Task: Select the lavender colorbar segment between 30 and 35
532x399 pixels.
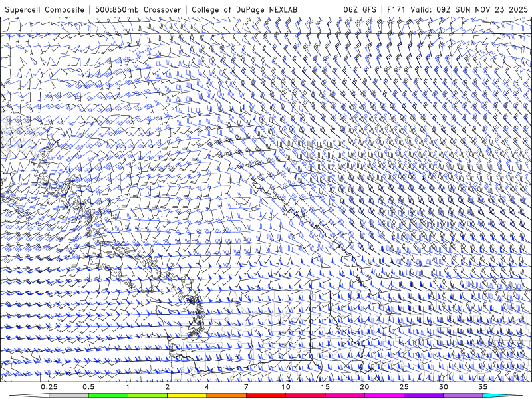Action: (463, 396)
